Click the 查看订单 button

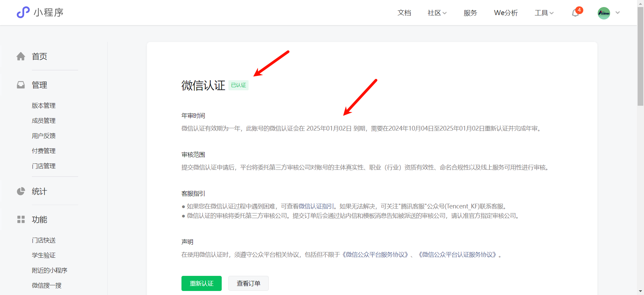pyautogui.click(x=249, y=283)
